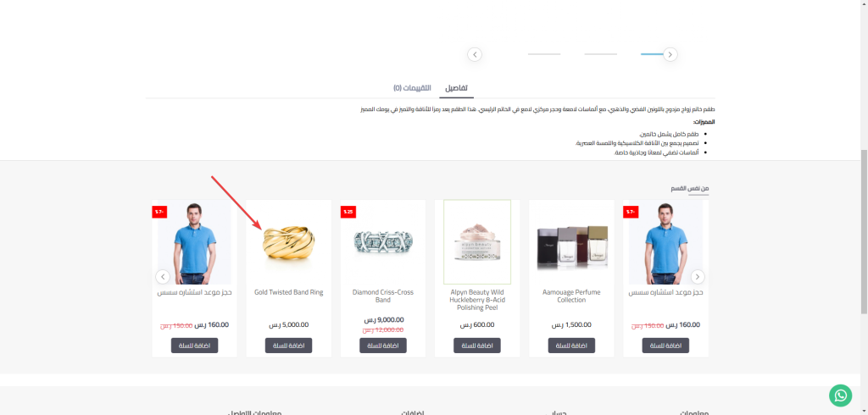Open Alpyn Beauty Wild Huckleberry product link
This screenshot has height=415, width=868.
tap(477, 299)
